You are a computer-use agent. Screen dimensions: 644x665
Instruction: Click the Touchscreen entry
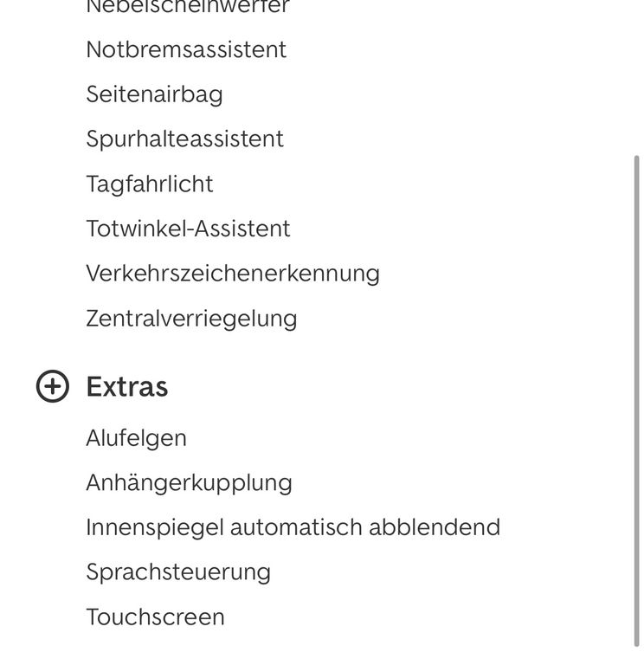click(x=155, y=618)
